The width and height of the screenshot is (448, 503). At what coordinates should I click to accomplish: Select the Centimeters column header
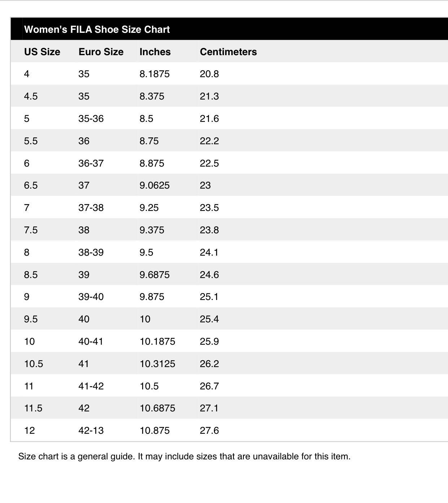[x=228, y=52]
